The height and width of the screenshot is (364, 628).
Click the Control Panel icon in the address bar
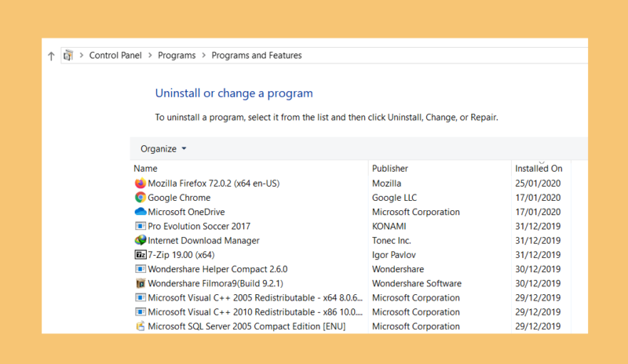click(68, 55)
